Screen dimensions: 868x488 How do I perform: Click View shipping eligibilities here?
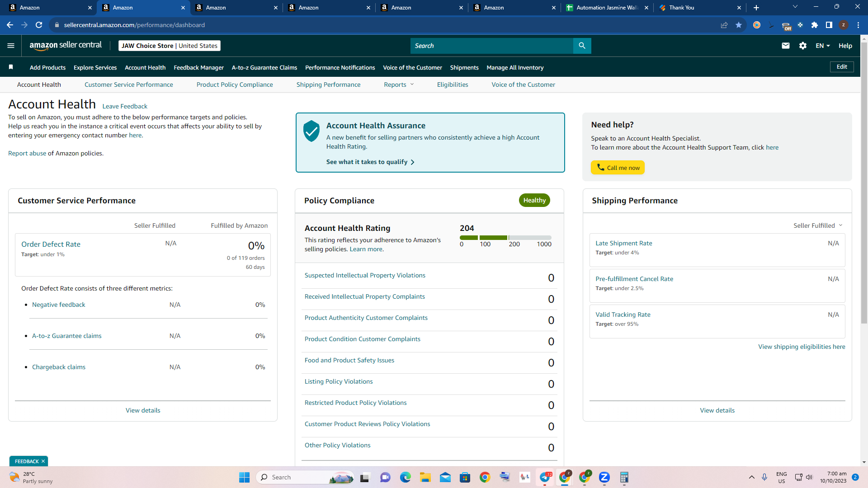[802, 347]
